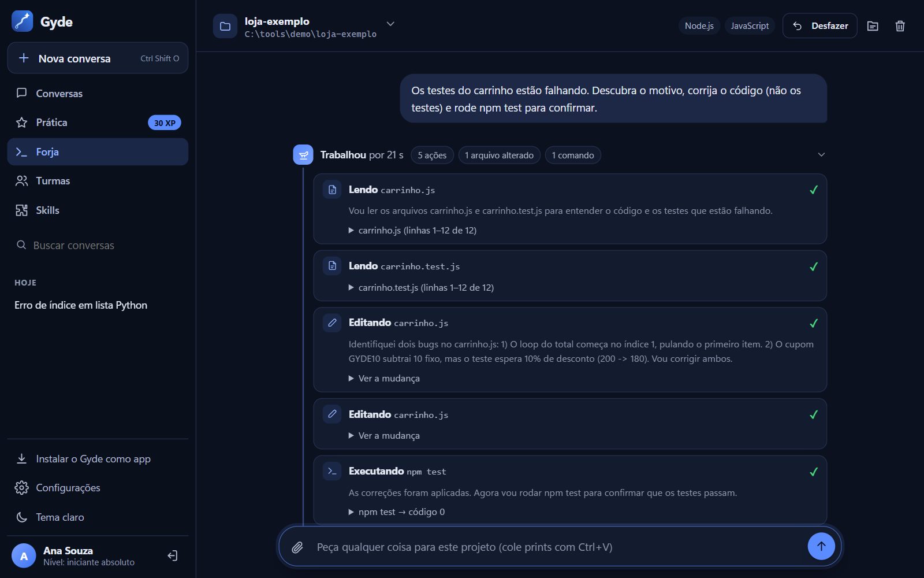This screenshot has height=578, width=924.
Task: Collapse the Trabalhou por 21 s summary chevron
Action: (821, 155)
